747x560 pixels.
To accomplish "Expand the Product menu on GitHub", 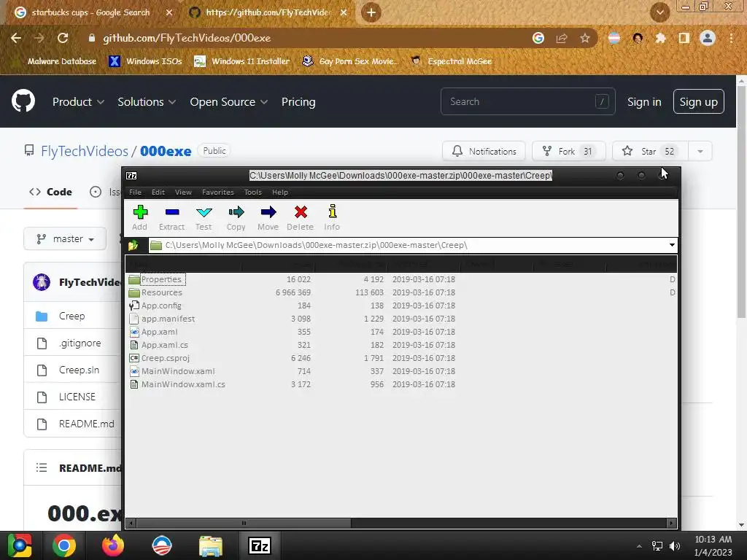I will coord(78,102).
